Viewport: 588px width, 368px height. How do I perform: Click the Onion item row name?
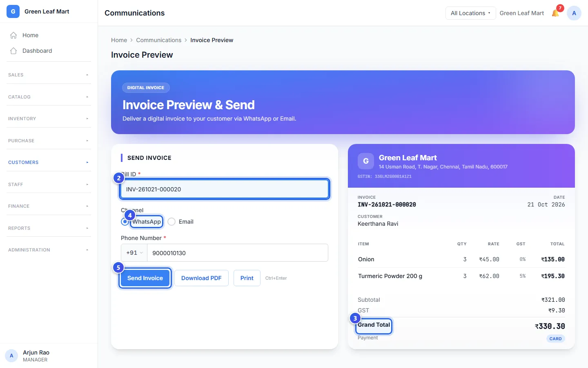point(366,259)
